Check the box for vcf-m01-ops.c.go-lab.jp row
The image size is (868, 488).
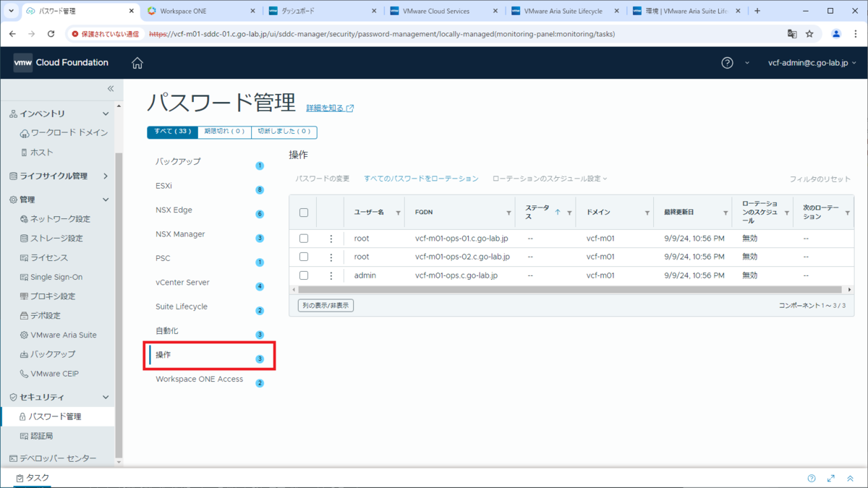pos(304,275)
